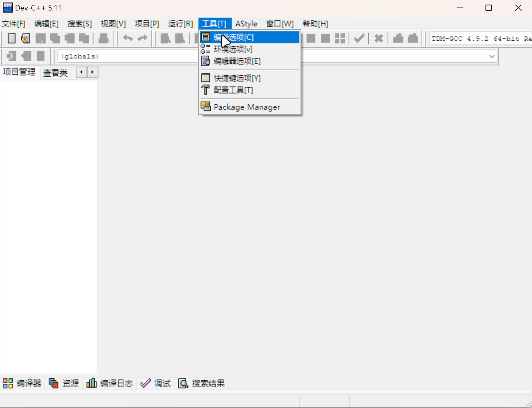Screen dimensions: 532x408
Task: Open a file using the toolbar Open icon
Action: coord(26,39)
